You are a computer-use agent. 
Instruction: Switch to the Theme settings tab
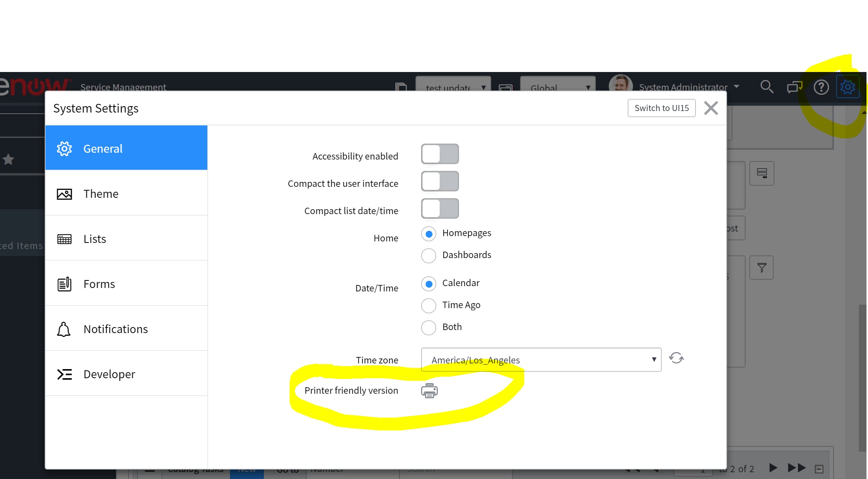[126, 194]
